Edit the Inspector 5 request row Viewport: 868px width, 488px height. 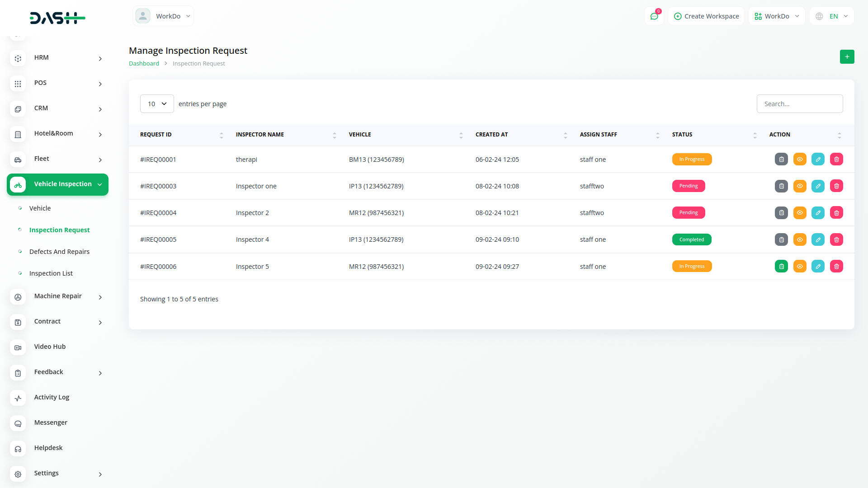pyautogui.click(x=818, y=267)
